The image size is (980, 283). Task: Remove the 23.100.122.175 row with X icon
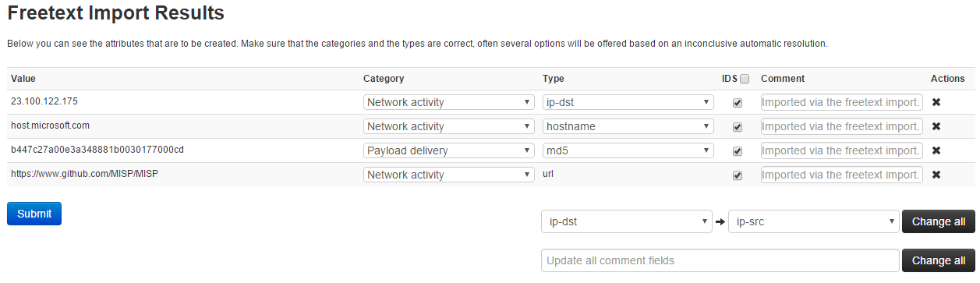pyautogui.click(x=936, y=102)
